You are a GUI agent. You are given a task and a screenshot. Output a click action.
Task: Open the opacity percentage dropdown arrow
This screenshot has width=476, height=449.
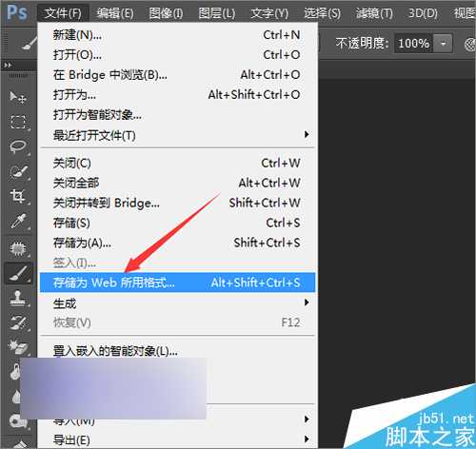coord(443,43)
